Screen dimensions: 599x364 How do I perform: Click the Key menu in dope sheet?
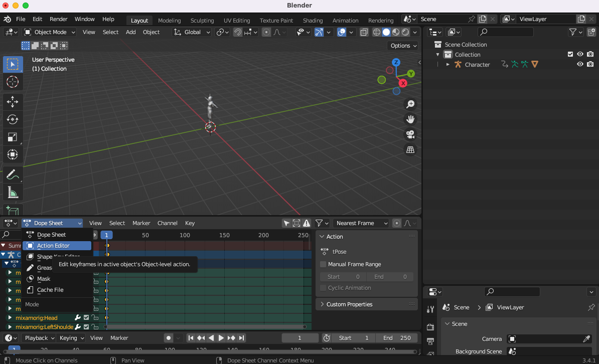(x=190, y=223)
